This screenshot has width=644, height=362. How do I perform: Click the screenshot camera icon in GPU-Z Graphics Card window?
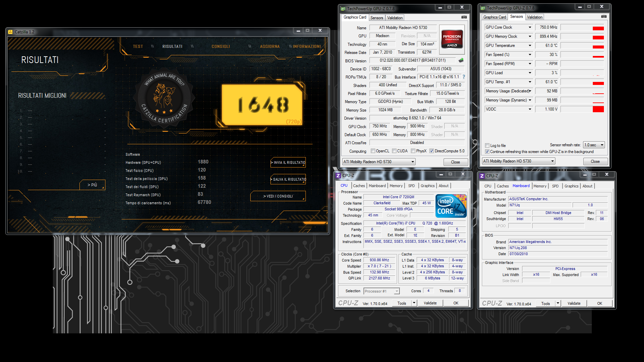point(464,17)
